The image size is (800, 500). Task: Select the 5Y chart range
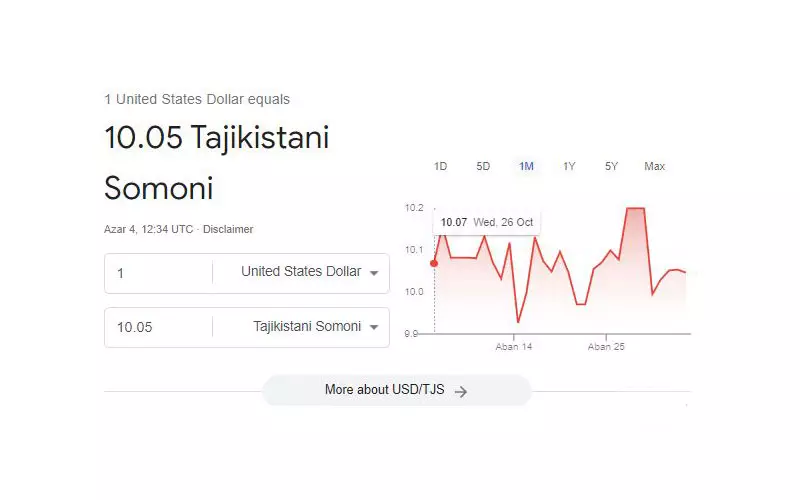pos(611,166)
